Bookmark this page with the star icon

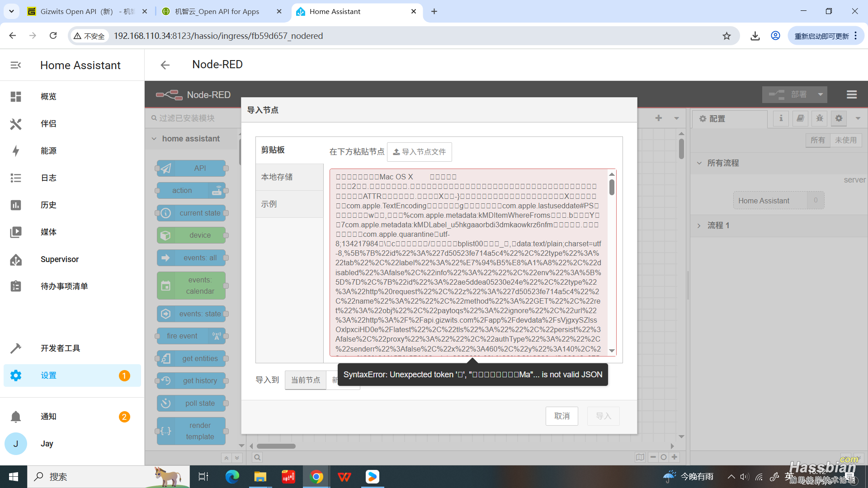coord(726,36)
